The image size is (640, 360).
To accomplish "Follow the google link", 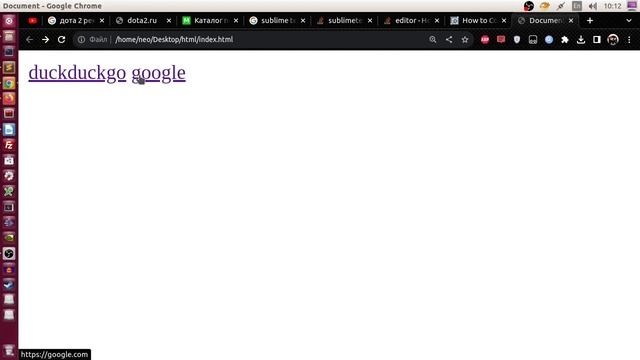I will (x=158, y=73).
